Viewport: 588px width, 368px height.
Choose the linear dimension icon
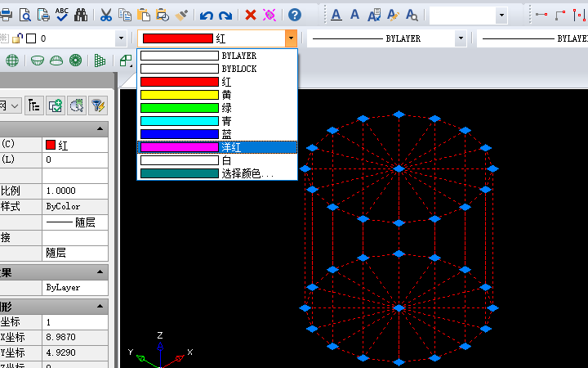tap(541, 15)
